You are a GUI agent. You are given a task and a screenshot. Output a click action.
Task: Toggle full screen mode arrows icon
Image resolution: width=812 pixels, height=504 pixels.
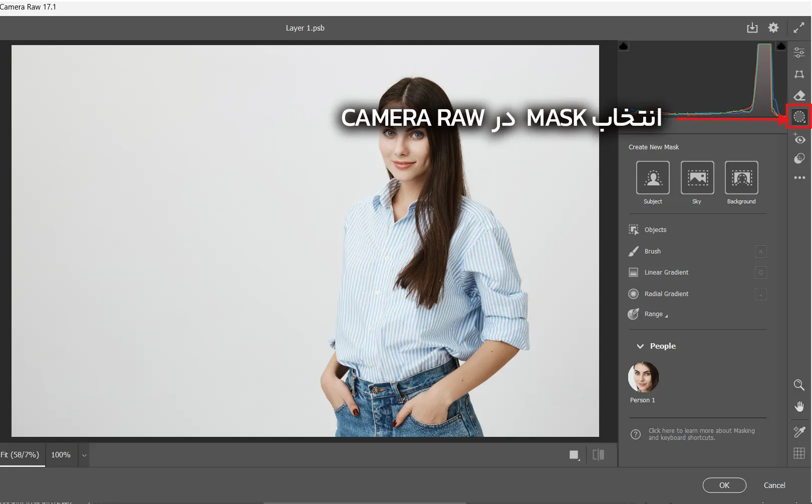pyautogui.click(x=799, y=28)
